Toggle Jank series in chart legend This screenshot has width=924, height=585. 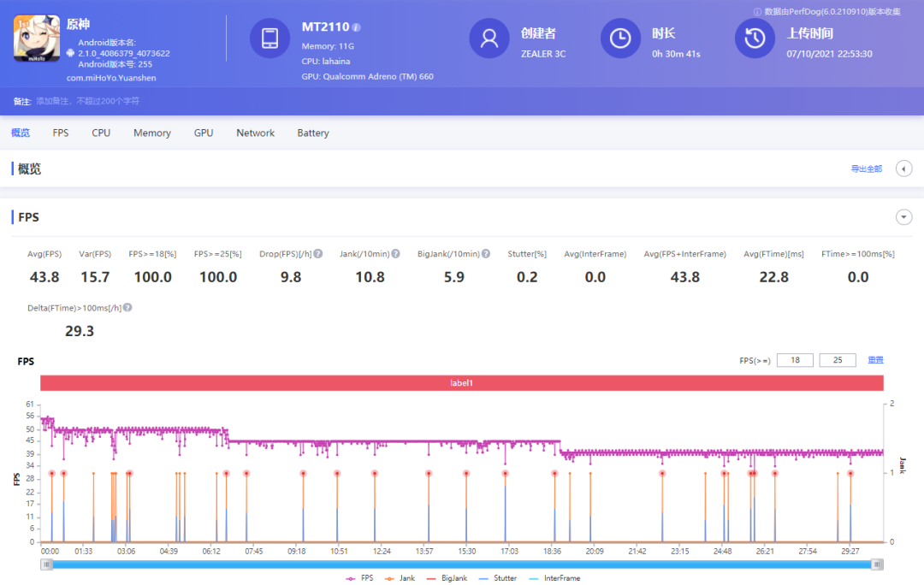coord(400,578)
